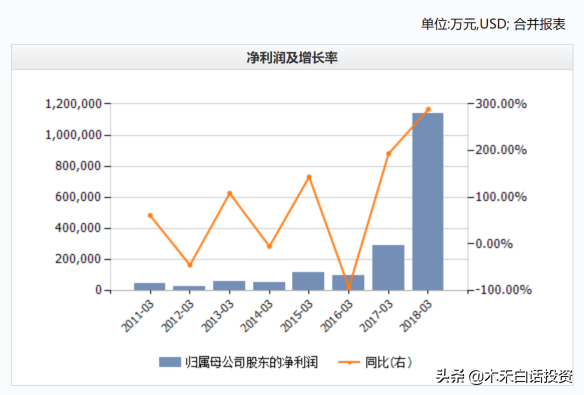Viewport: 584px width, 395px height.
Task: Select the 2011-03 net profit bar
Action: pyautogui.click(x=149, y=286)
